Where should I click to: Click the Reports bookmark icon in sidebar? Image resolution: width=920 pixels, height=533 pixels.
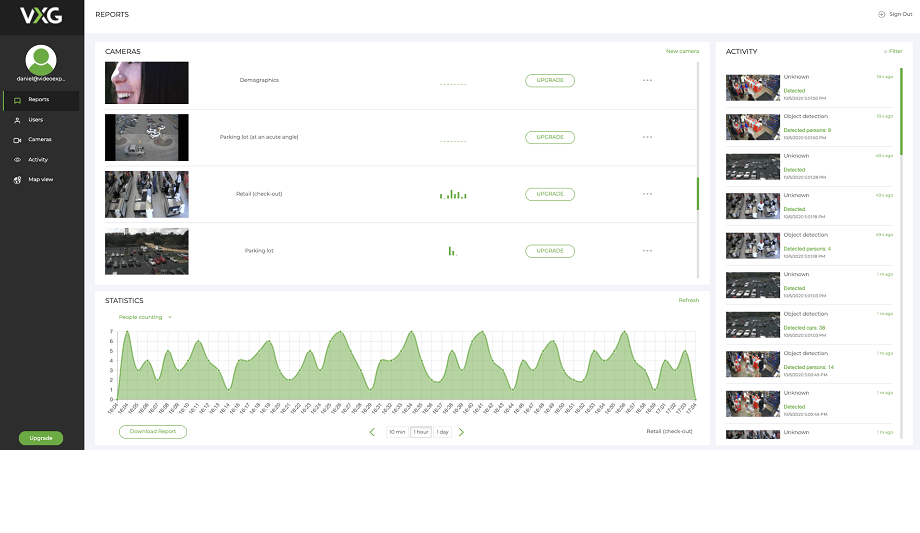17,100
